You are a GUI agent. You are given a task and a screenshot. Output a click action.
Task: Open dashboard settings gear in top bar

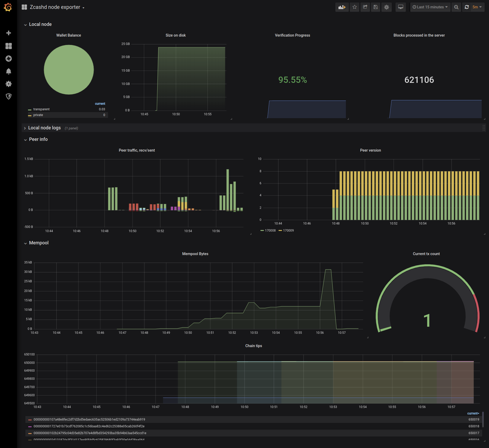coord(386,7)
